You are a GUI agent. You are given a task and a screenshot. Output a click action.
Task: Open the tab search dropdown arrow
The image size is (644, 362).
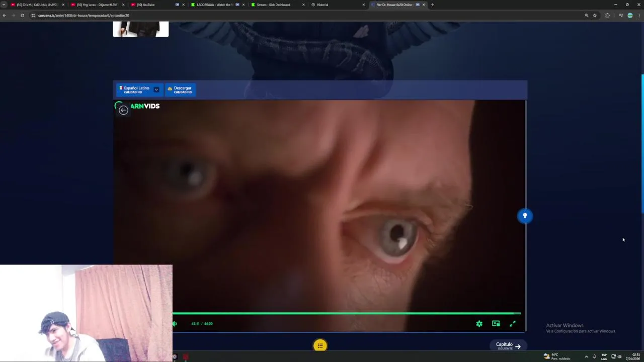click(4, 5)
